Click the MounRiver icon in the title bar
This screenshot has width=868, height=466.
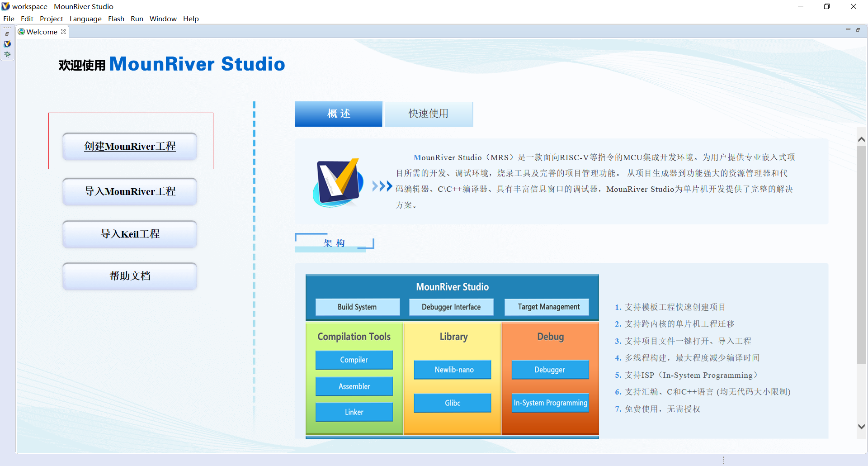[x=5, y=6]
